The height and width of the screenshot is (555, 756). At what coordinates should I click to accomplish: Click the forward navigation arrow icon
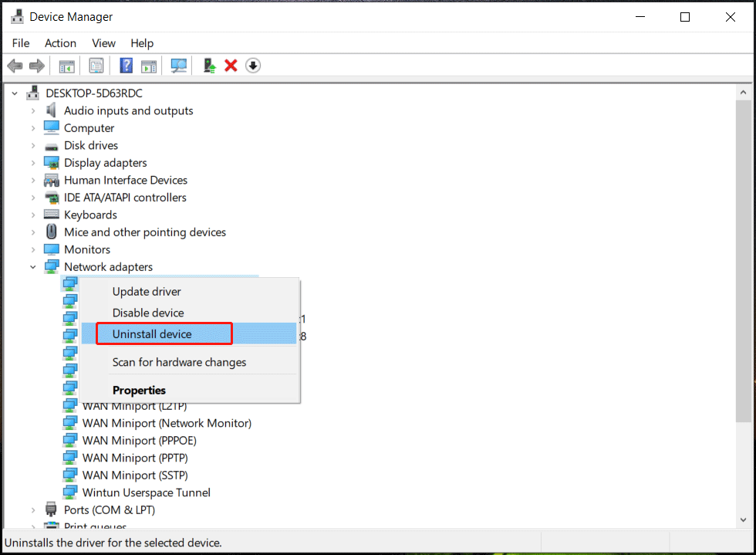36,65
